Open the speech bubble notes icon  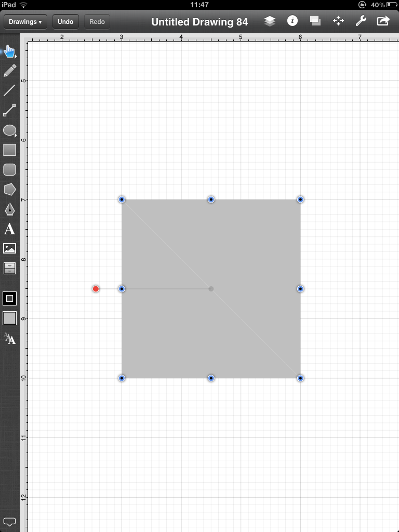tap(9, 522)
